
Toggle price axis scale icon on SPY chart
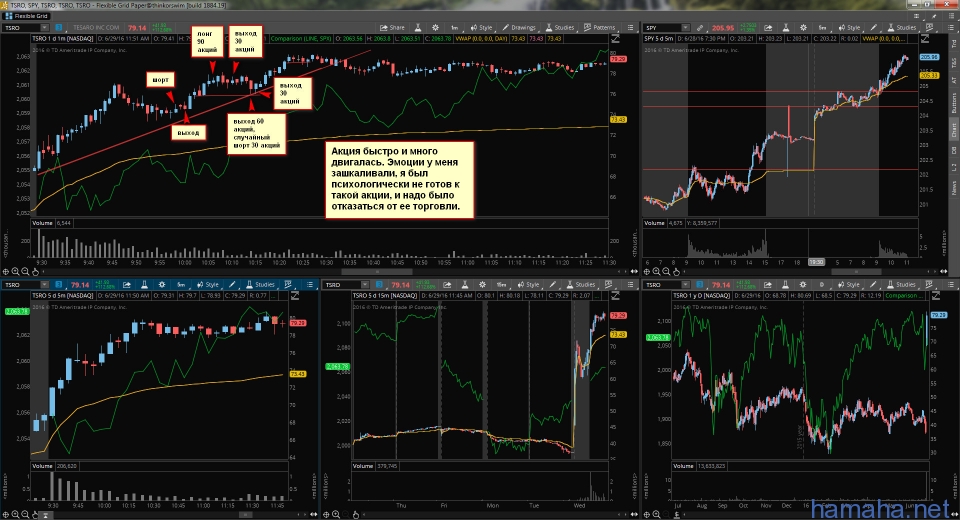(x=925, y=39)
